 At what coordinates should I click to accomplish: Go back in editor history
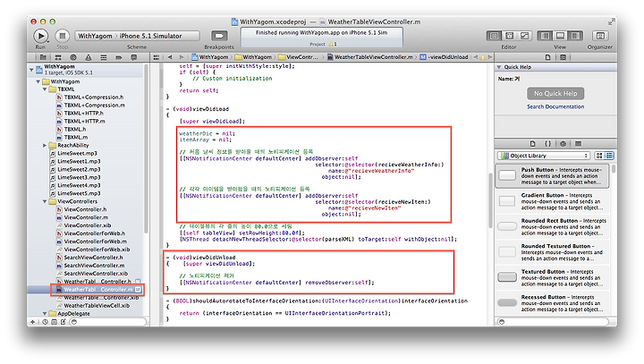coord(170,57)
